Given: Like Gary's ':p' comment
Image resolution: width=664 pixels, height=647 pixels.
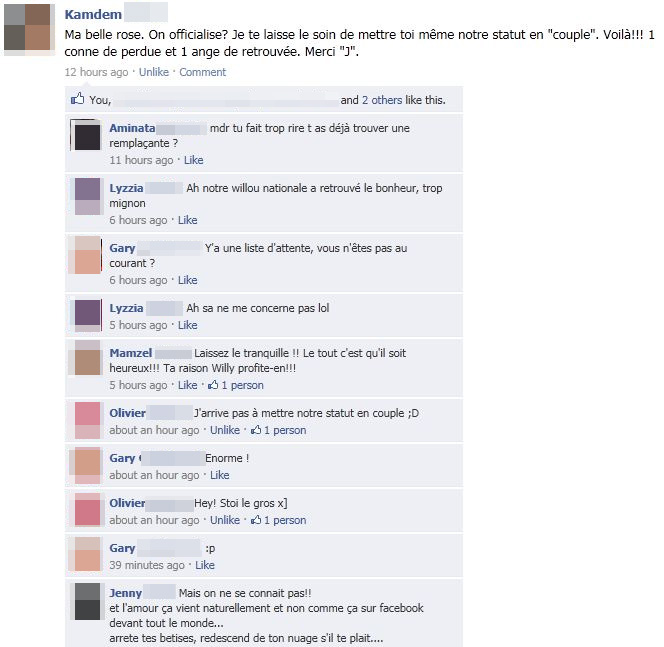Looking at the screenshot, I should point(205,565).
